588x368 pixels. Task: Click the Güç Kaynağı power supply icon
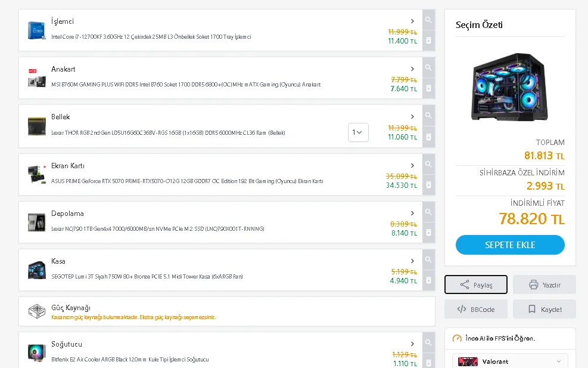point(37,311)
